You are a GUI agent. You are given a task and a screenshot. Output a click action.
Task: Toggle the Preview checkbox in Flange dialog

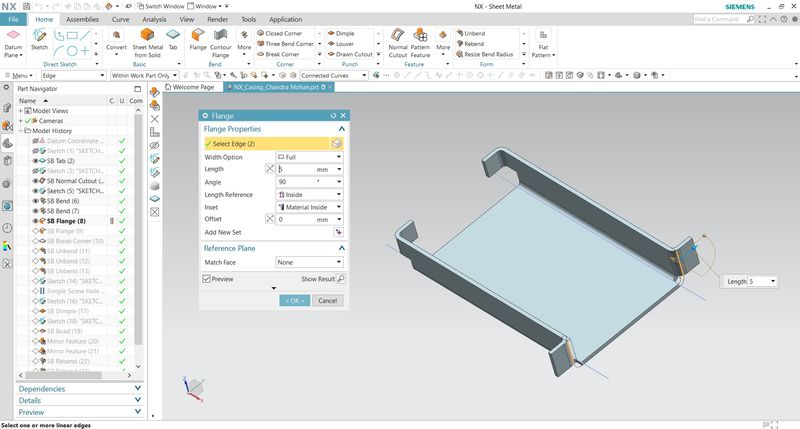coord(207,279)
